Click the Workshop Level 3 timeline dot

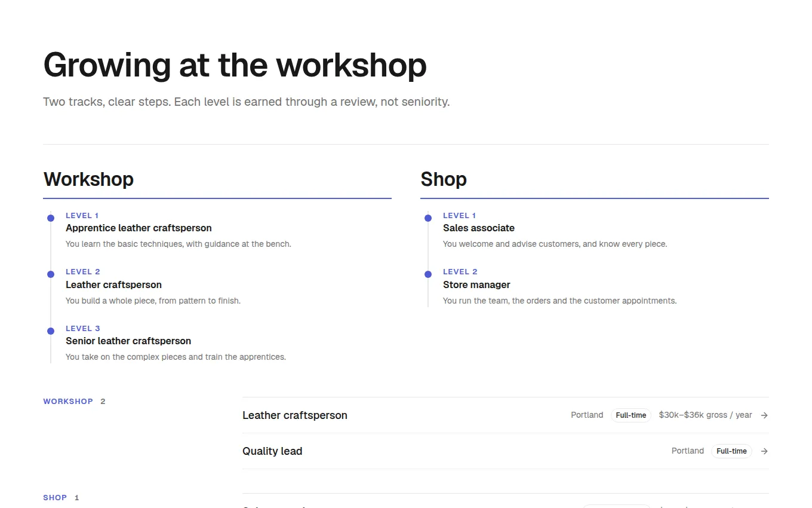(51, 331)
